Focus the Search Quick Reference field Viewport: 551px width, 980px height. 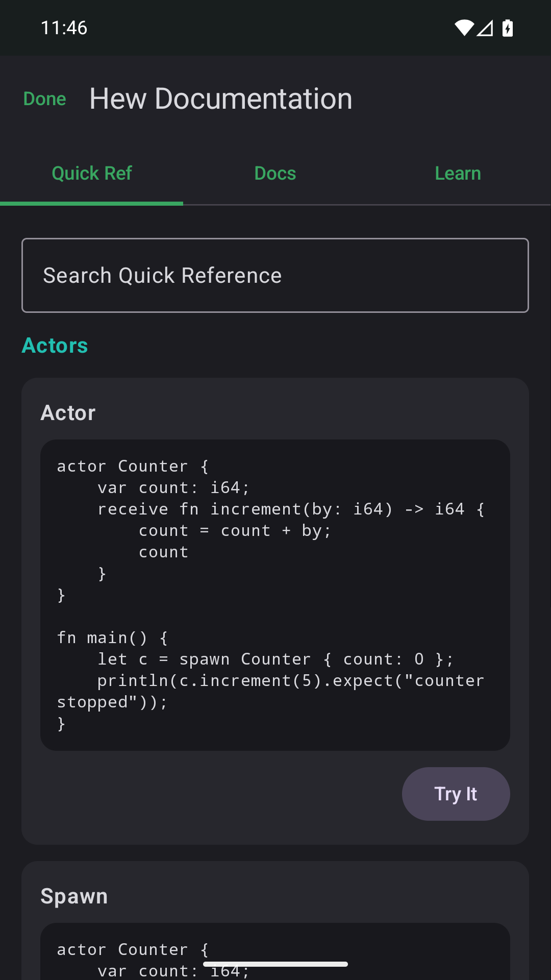click(275, 275)
